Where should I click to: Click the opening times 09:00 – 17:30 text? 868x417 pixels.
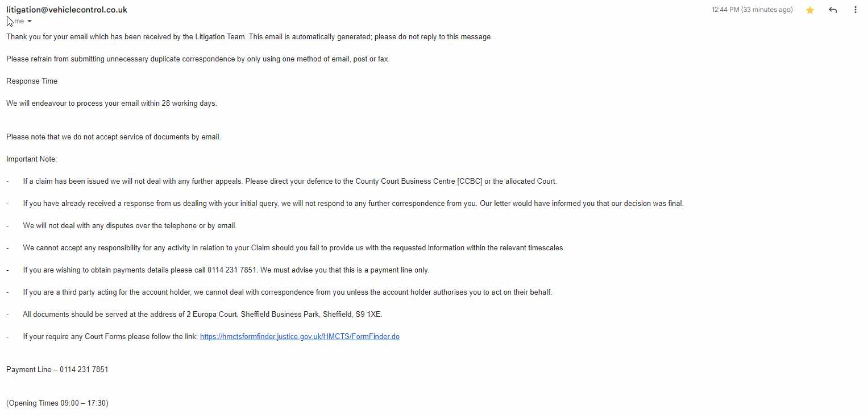57,403
